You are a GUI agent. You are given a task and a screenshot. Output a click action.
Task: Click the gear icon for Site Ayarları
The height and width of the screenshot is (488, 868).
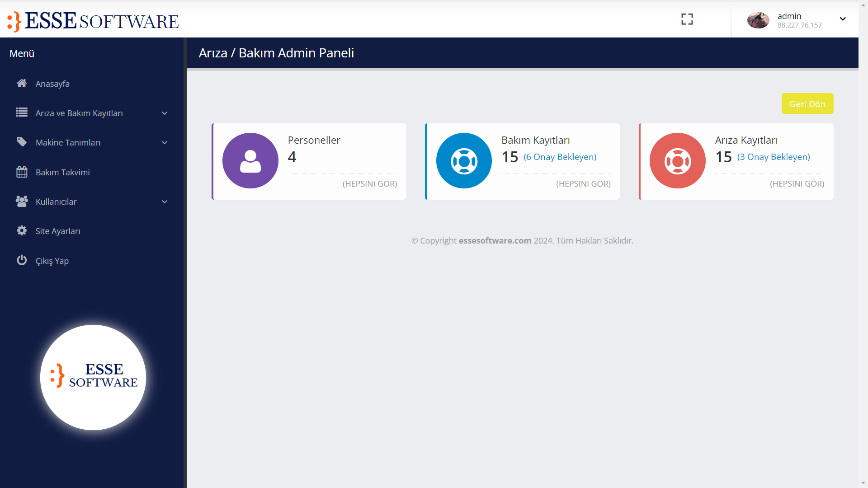click(x=22, y=231)
